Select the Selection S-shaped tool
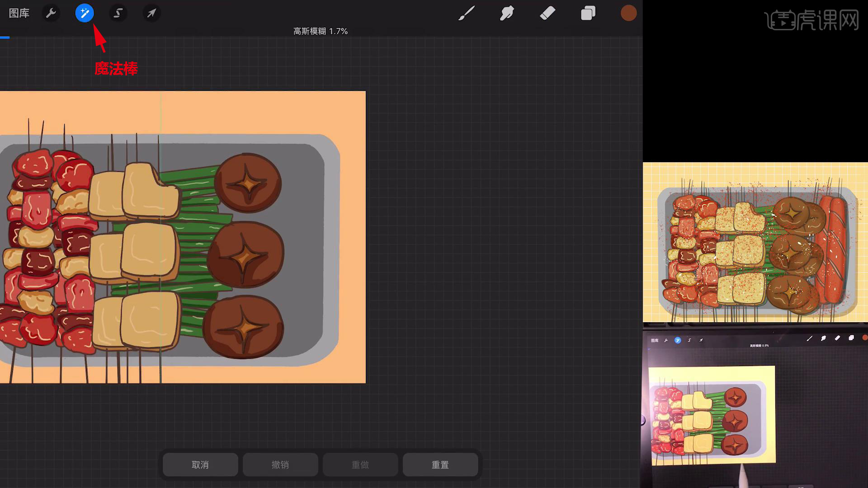868x488 pixels. 118,13
